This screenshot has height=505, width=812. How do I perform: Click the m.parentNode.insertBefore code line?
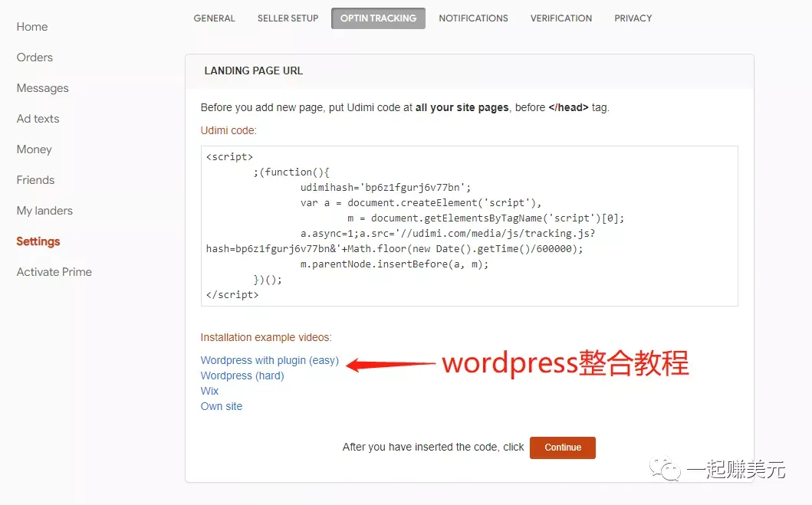pyautogui.click(x=394, y=264)
